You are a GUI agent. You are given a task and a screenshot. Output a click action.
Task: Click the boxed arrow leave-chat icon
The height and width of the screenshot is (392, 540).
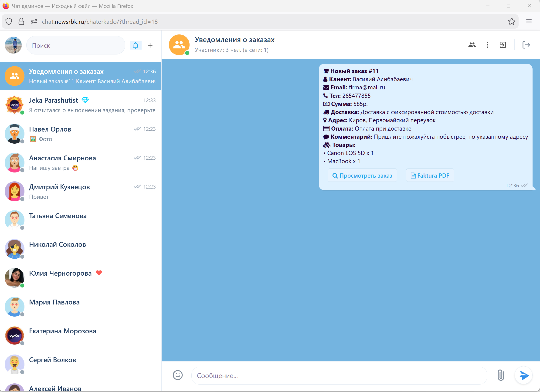(x=503, y=45)
